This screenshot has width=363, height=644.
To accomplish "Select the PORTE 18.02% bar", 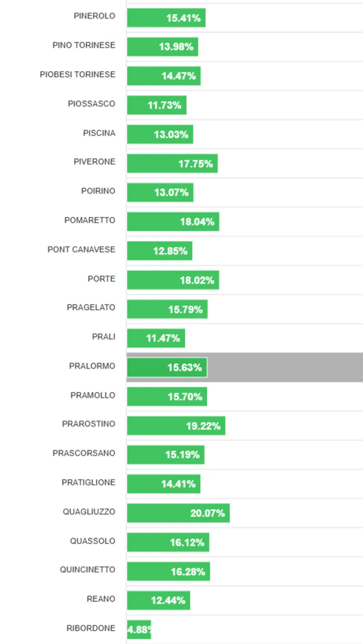I will (x=173, y=280).
